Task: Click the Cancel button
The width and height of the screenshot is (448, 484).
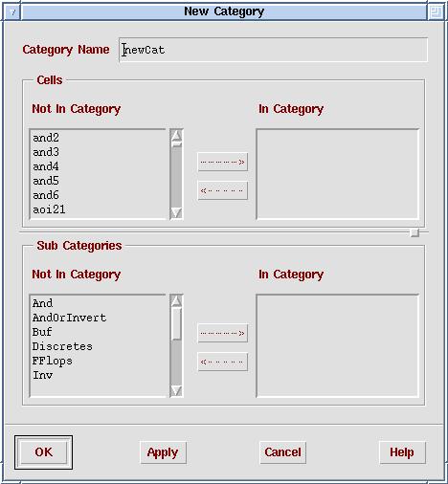Action: [282, 452]
